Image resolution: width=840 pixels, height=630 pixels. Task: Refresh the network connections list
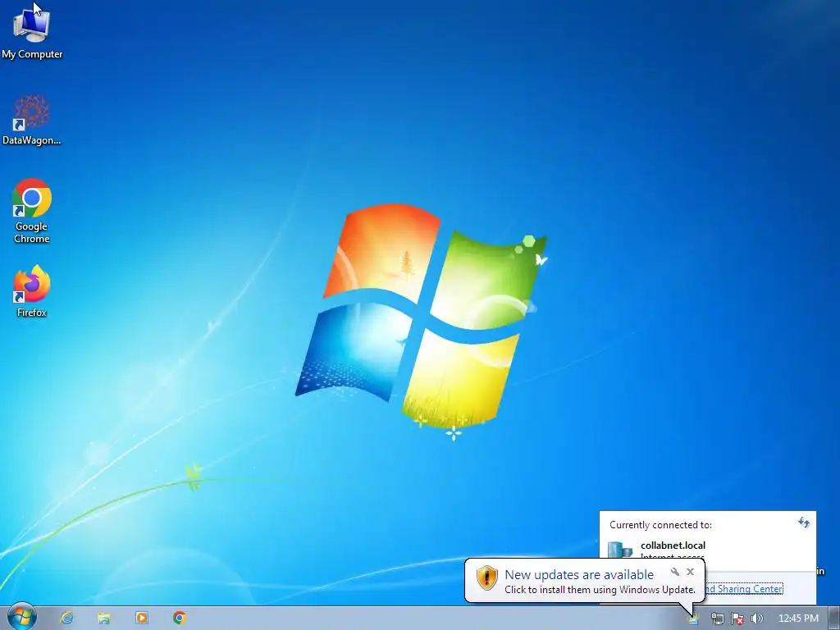[x=804, y=523]
